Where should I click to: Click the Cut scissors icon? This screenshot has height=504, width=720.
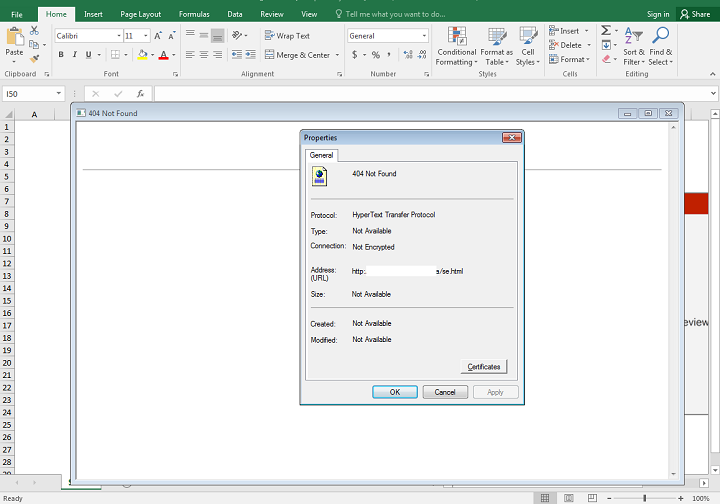pos(34,31)
